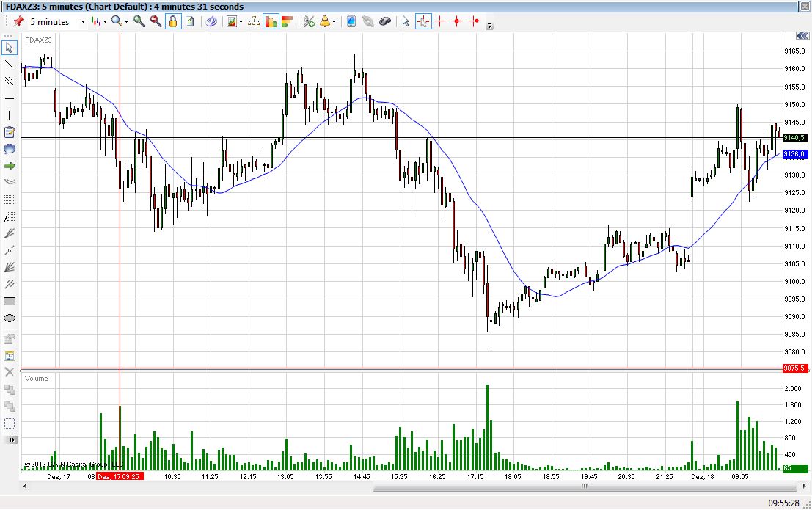Click the percent with plus icon
The image size is (812, 510).
pyautogui.click(x=309, y=21)
